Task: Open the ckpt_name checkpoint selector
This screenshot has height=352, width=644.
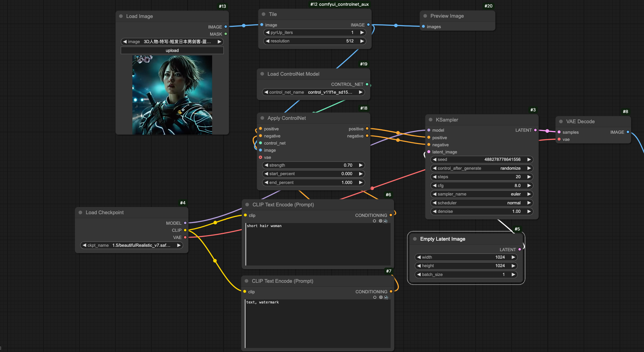Action: point(132,245)
